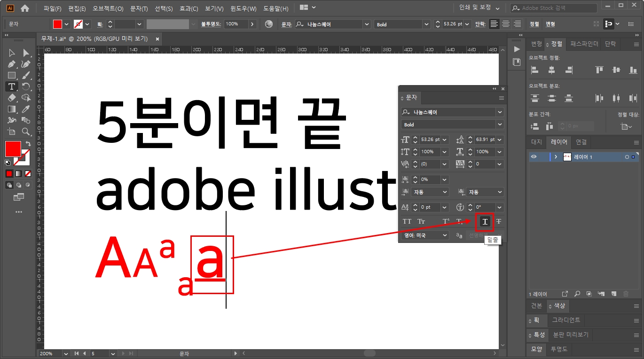Select the Pen tool
Viewport: 644px width, 359px height.
pyautogui.click(x=12, y=64)
